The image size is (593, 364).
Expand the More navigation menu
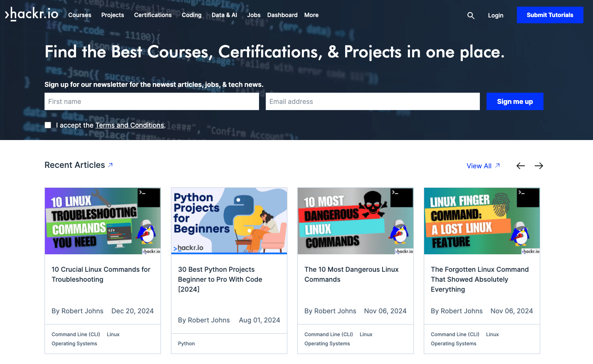coord(311,15)
